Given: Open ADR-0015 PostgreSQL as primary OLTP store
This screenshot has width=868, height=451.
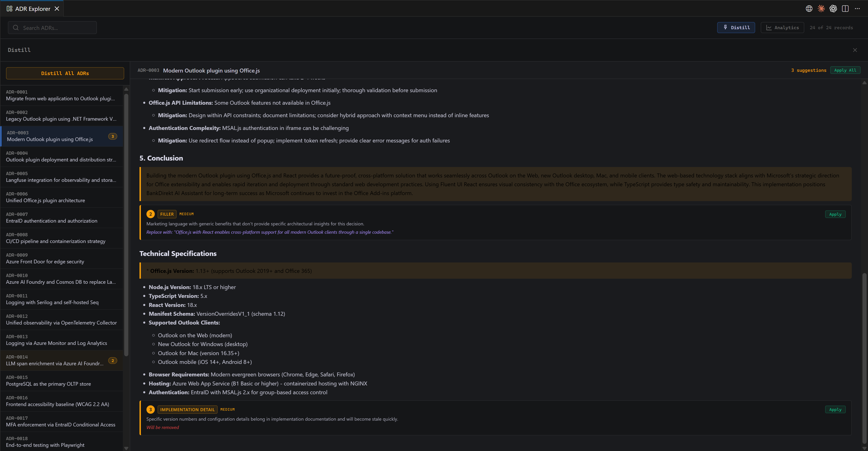Looking at the screenshot, I should click(x=62, y=381).
